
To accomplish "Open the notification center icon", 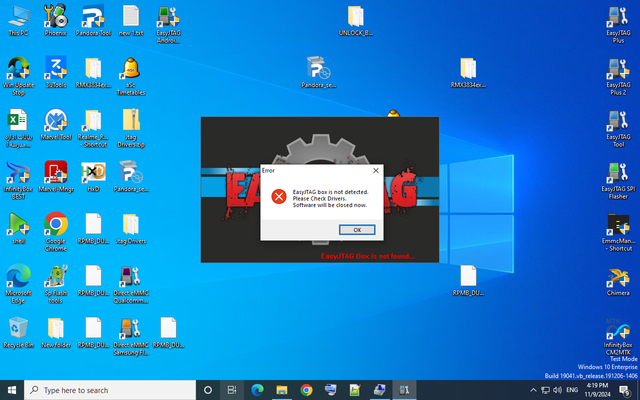I will [x=624, y=390].
